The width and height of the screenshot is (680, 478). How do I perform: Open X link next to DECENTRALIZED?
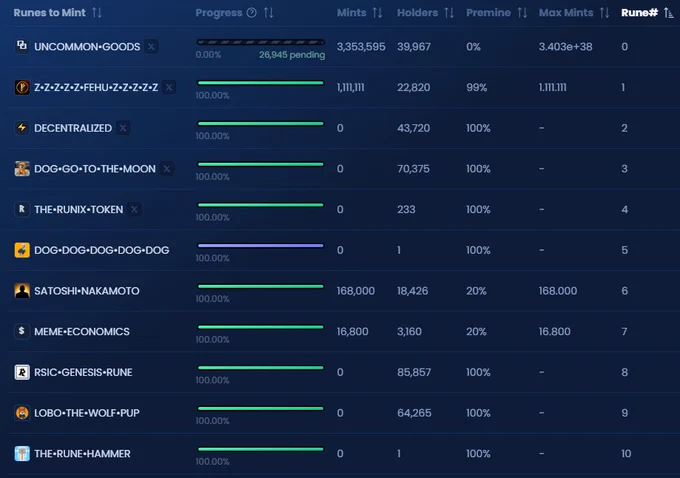123,128
